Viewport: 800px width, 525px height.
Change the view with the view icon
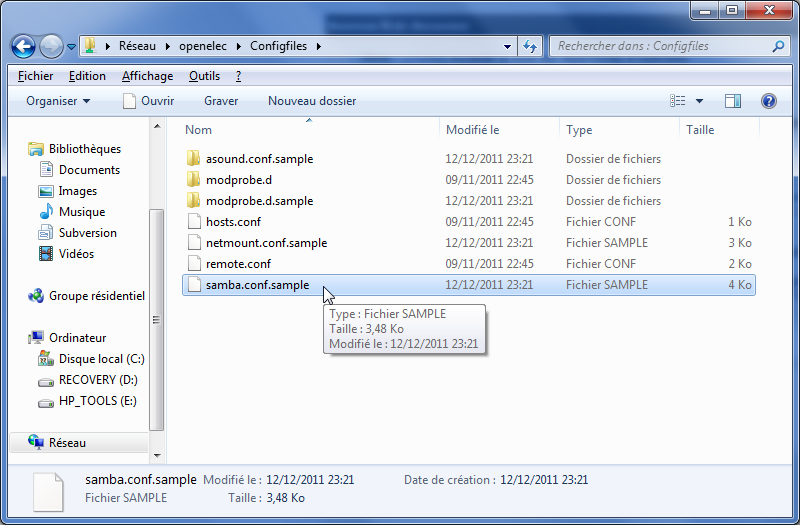(678, 101)
